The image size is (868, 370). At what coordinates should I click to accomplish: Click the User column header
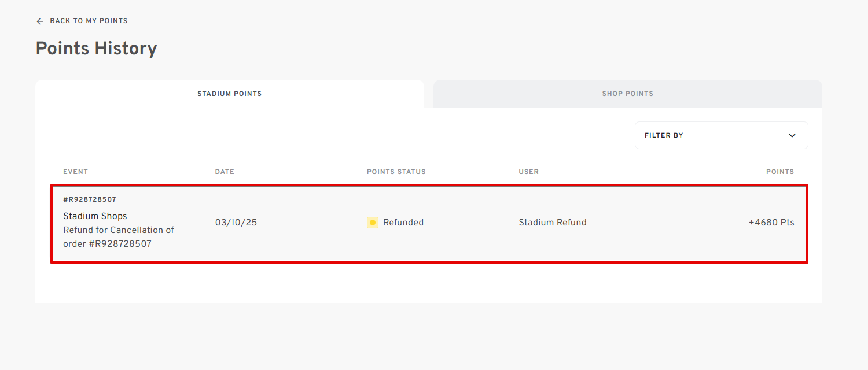528,172
